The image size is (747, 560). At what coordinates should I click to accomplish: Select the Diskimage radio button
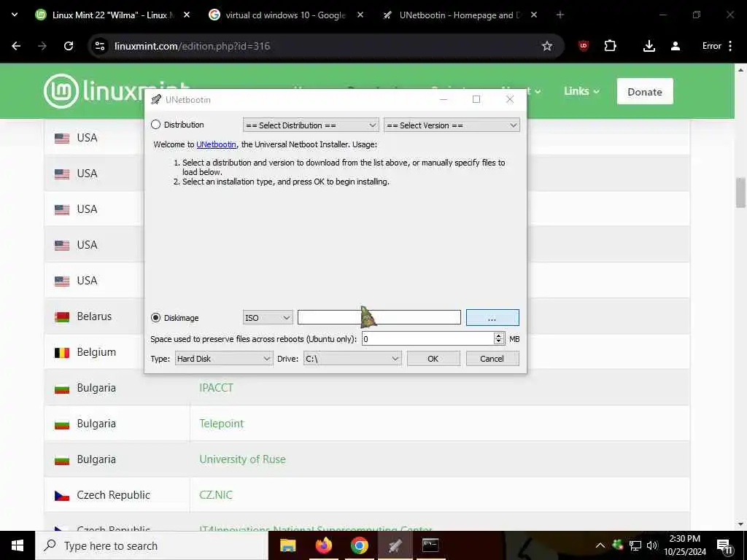tap(156, 318)
